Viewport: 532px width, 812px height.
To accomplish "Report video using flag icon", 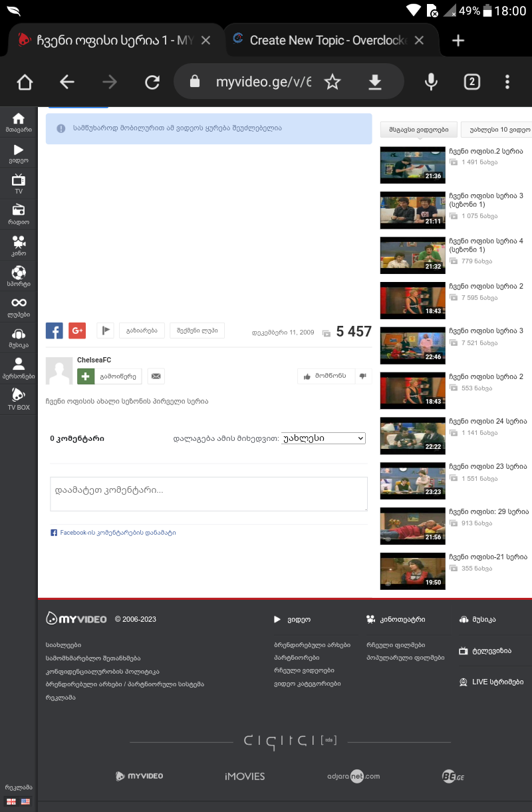I will (x=106, y=331).
